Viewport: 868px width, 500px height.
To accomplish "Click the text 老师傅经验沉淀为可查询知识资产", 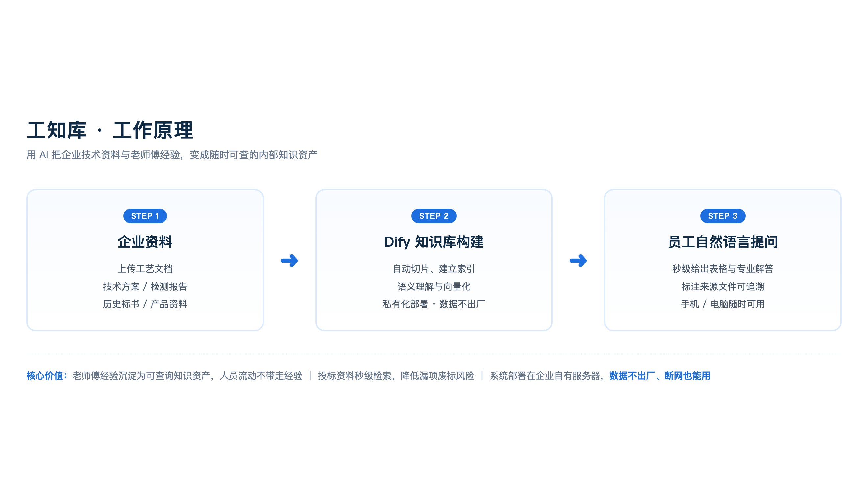I will coord(141,376).
